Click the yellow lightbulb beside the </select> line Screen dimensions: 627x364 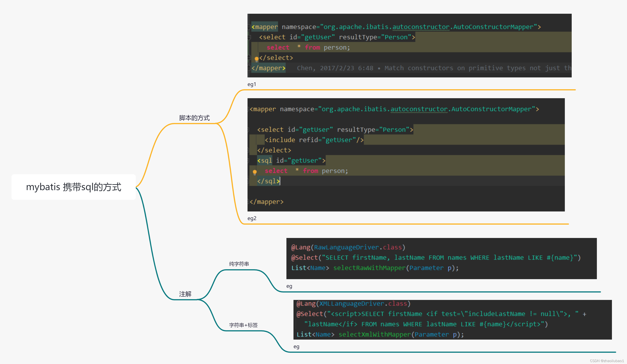click(x=256, y=59)
